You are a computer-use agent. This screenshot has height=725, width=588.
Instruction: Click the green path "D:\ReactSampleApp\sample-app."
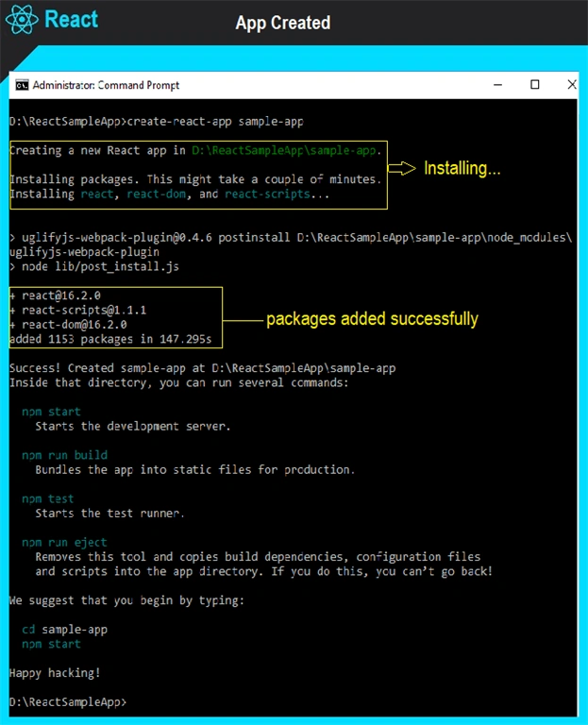click(287, 151)
